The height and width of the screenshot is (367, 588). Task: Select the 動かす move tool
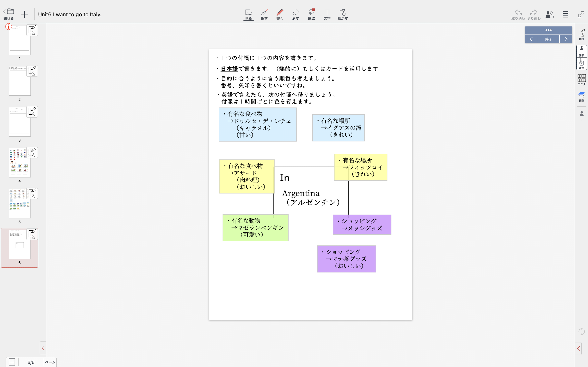(x=343, y=14)
